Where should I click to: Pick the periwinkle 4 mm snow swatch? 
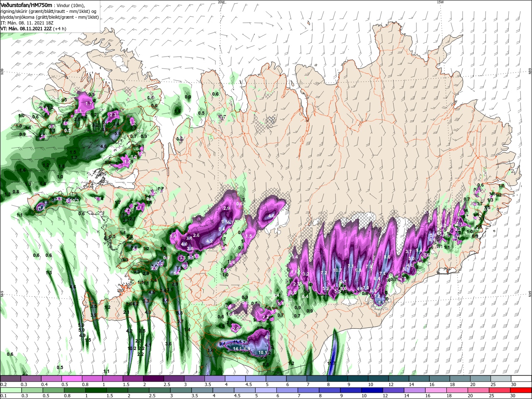(235, 379)
